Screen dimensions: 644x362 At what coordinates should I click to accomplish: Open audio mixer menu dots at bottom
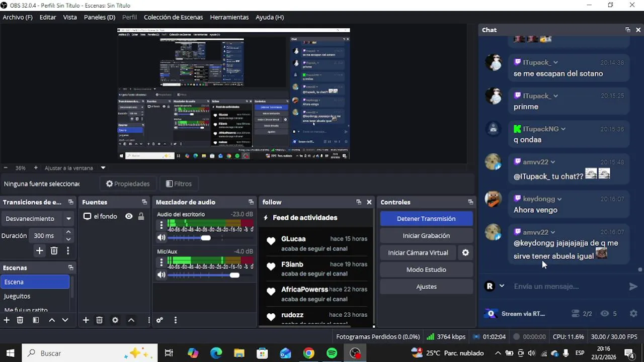coord(175,320)
